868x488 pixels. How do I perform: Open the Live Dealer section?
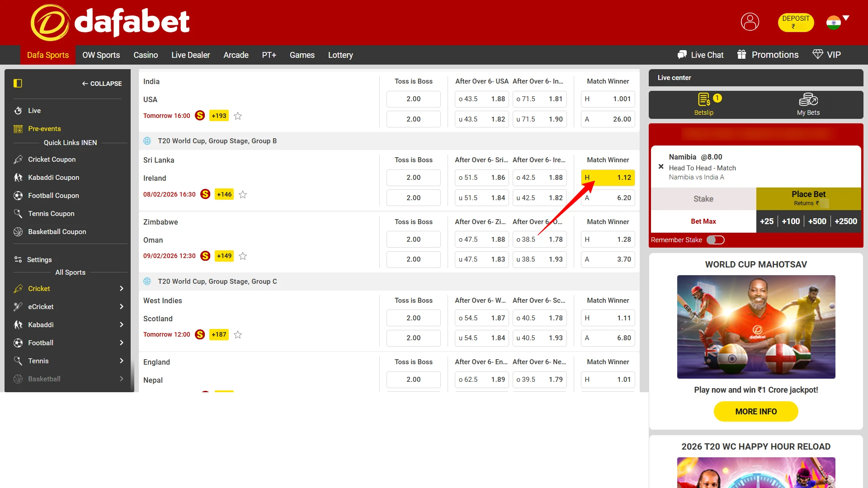[x=190, y=55]
